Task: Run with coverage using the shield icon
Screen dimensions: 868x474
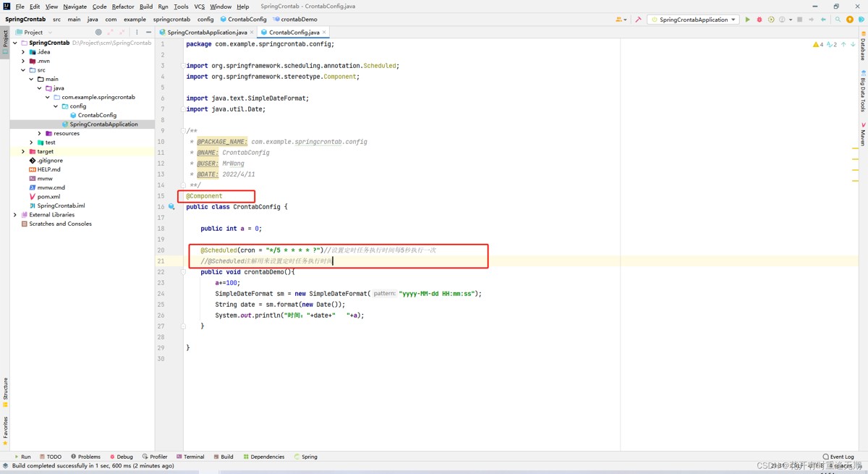Action: [770, 20]
